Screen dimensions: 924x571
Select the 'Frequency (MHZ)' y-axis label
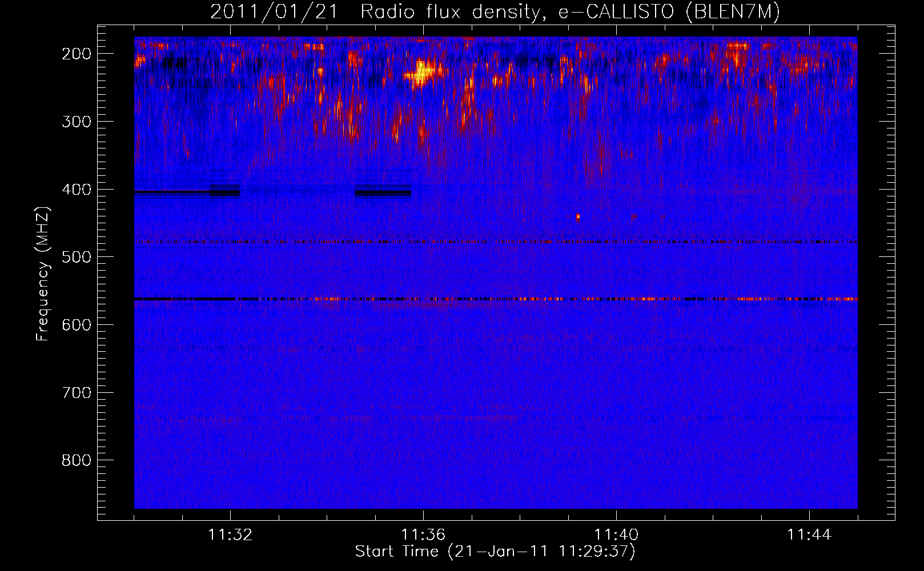pos(42,274)
